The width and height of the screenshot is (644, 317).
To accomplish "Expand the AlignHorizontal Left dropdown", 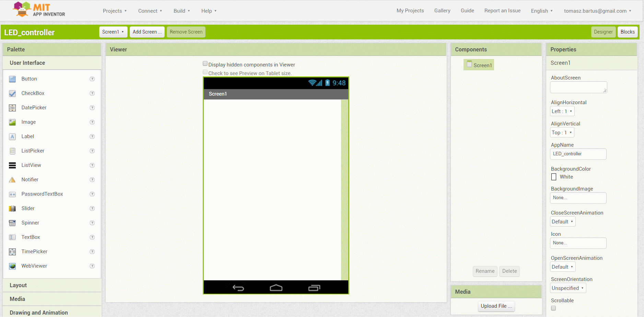I will point(562,111).
